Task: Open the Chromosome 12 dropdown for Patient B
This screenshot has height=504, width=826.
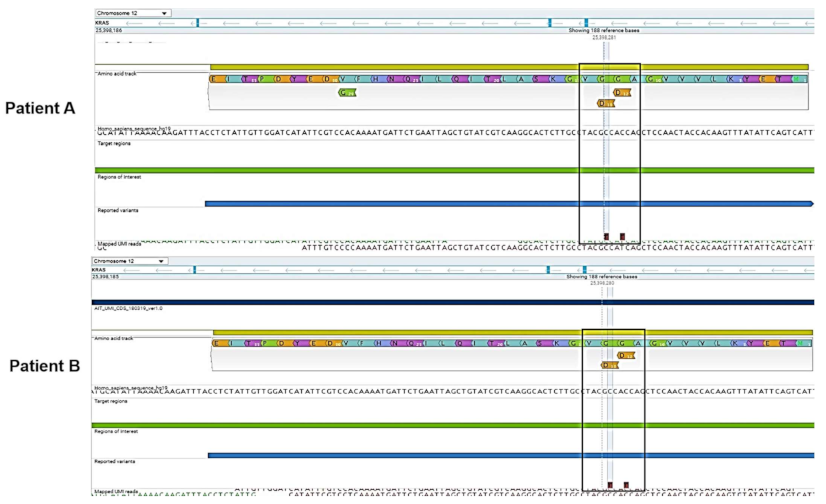Action: [129, 261]
